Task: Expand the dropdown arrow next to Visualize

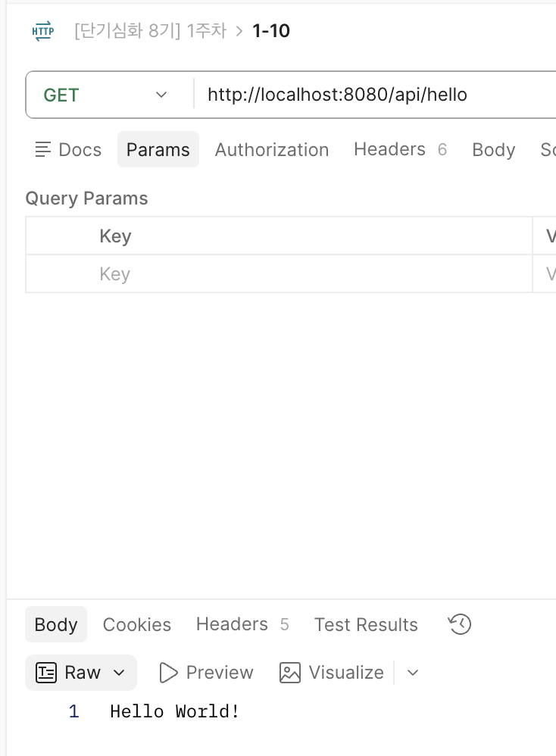Action: tap(412, 673)
